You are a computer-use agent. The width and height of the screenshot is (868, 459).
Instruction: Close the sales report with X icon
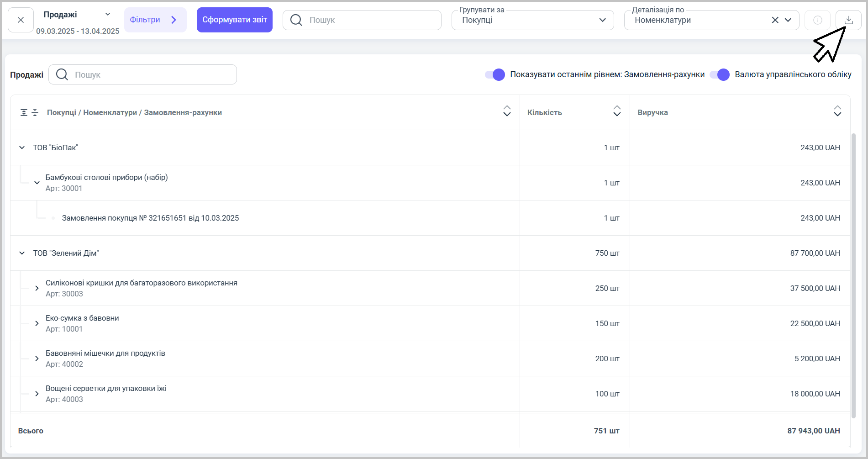point(21,20)
